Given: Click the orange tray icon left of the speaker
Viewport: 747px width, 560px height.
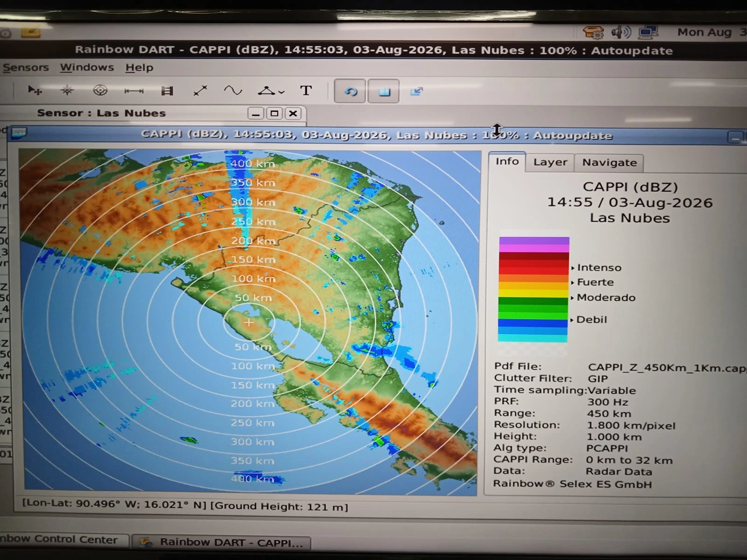Looking at the screenshot, I should [x=593, y=32].
